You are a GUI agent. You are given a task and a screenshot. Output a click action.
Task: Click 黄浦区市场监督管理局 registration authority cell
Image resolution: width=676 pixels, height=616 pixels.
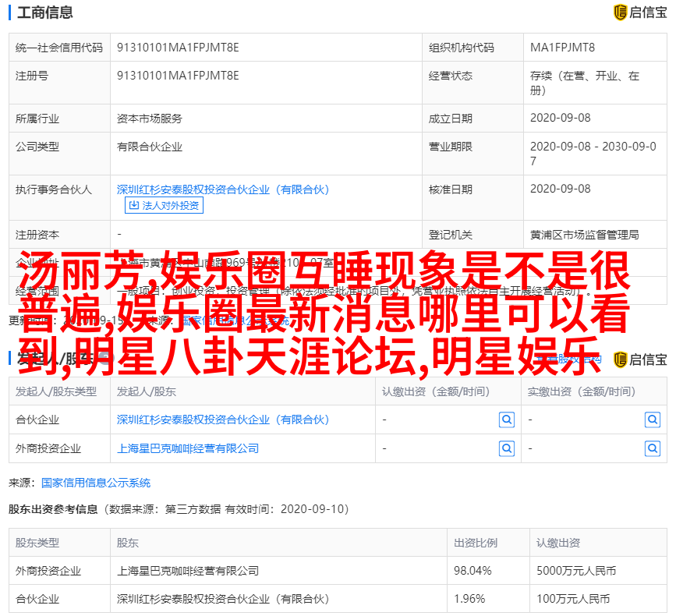click(x=584, y=234)
